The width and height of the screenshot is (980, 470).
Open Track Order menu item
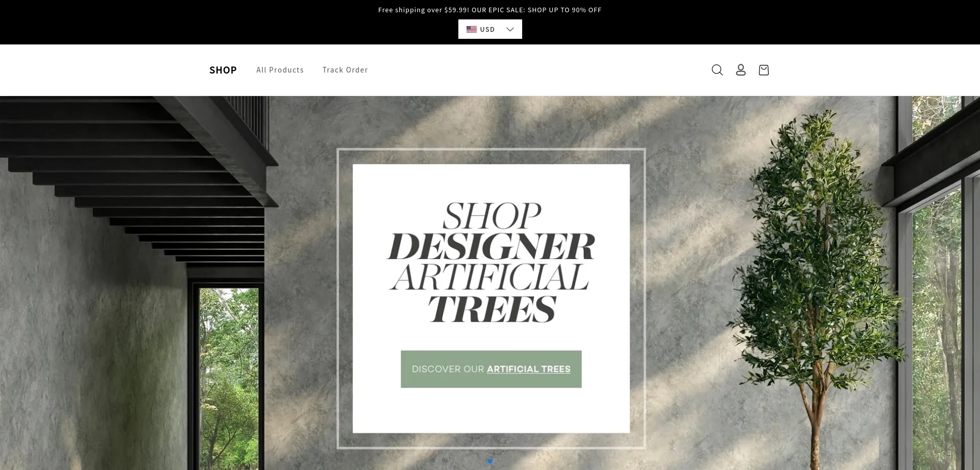pyautogui.click(x=345, y=70)
